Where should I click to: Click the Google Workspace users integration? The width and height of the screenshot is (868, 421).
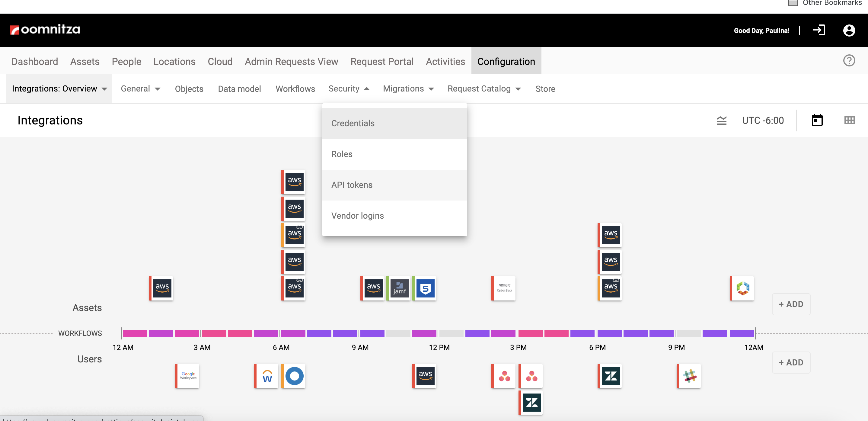coord(188,376)
